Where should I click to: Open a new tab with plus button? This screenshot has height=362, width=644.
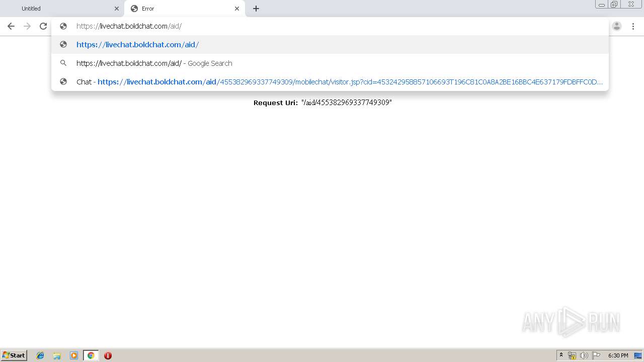tap(256, 9)
